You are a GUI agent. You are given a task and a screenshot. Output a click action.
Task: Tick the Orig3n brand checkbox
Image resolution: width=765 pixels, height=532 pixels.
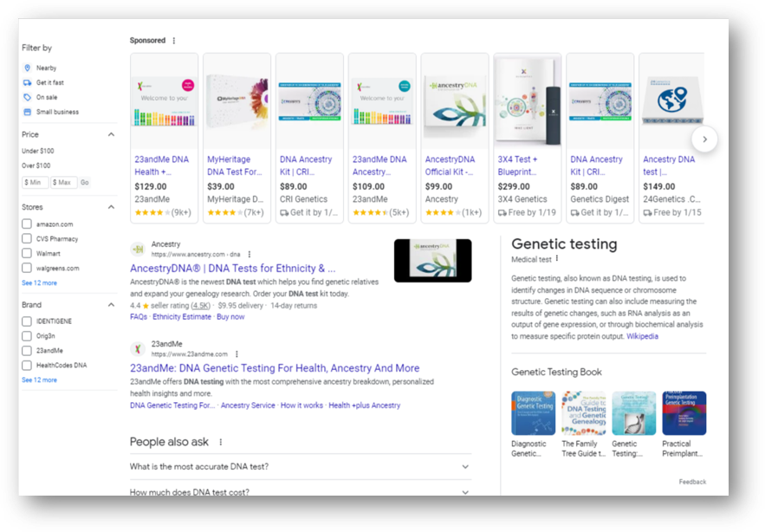[27, 336]
